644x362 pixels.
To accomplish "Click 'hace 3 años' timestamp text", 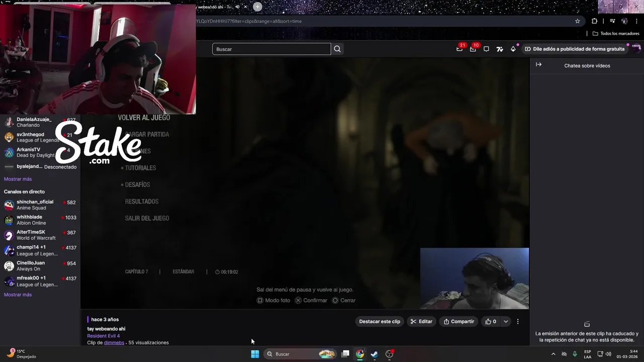I will click(x=105, y=319).
